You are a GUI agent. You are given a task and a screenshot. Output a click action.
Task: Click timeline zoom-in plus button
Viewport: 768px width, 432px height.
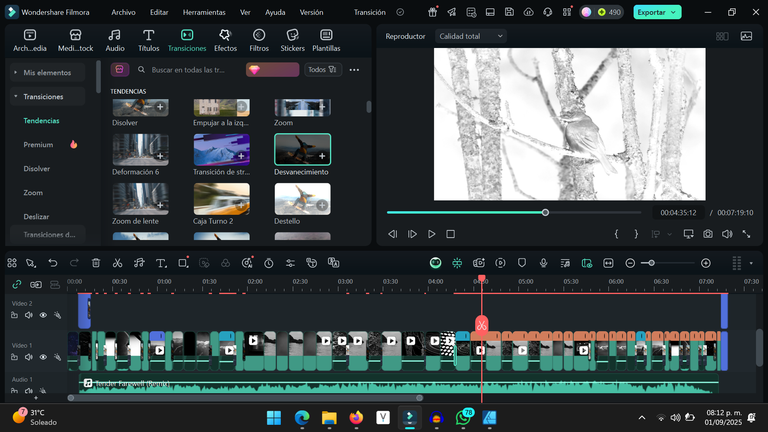(706, 263)
